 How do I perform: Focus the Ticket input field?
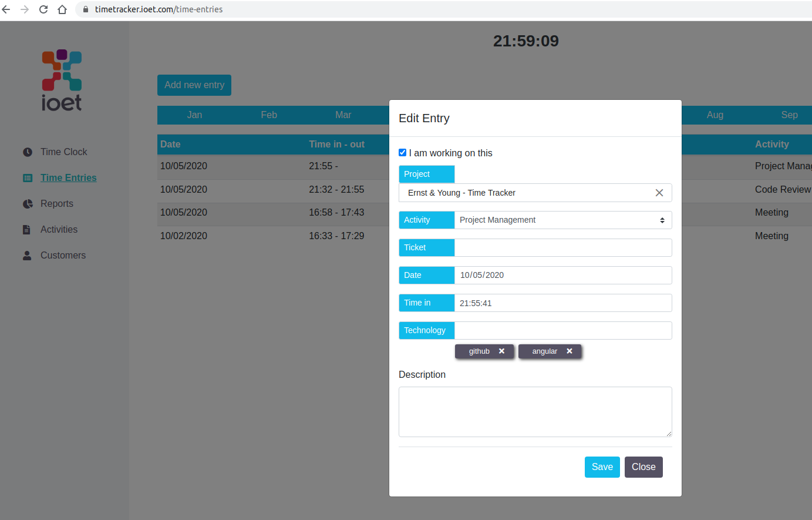(x=563, y=247)
